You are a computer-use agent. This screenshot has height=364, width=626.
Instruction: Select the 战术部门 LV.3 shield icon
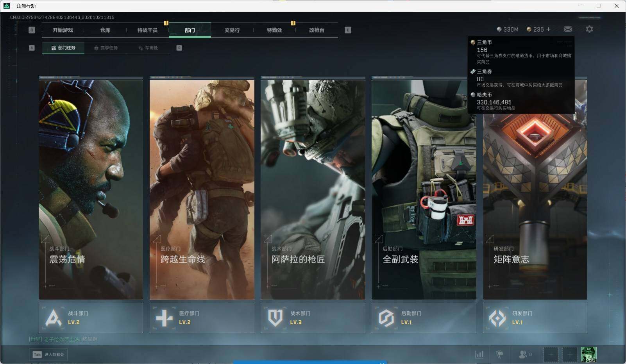coord(275,318)
